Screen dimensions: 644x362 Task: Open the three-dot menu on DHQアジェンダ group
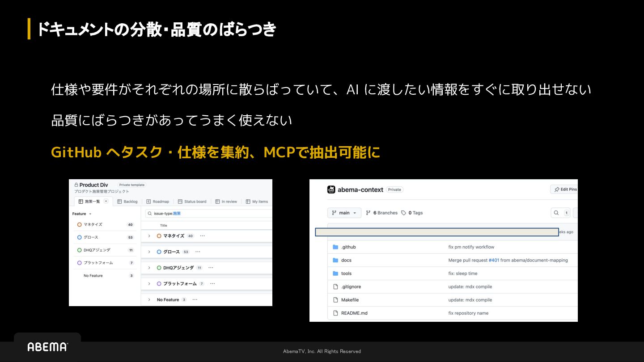[x=211, y=268]
